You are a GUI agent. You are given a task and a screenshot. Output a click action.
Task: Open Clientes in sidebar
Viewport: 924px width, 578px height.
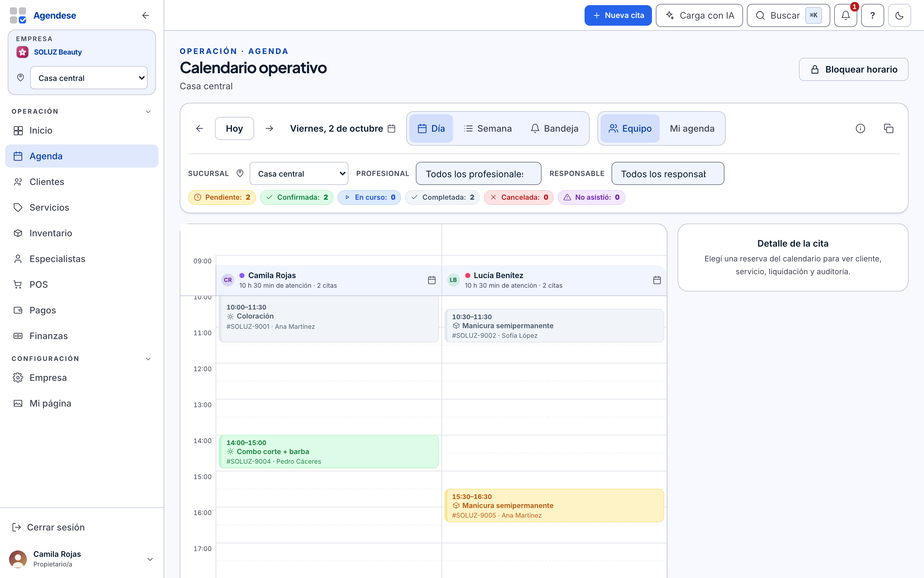82,181
